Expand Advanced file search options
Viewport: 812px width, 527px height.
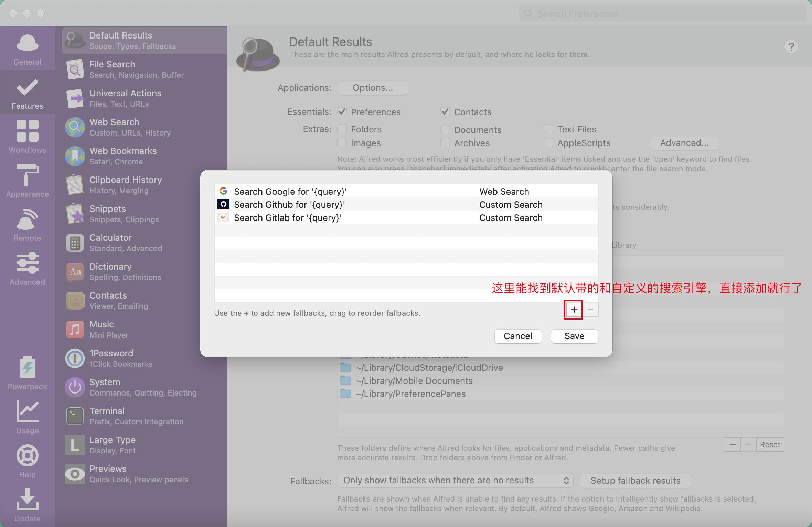coord(684,142)
